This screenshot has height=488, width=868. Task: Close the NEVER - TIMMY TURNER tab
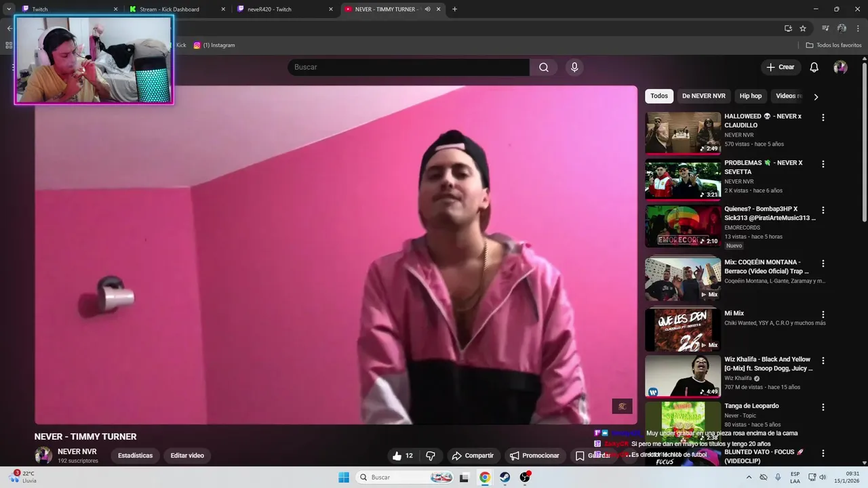click(x=439, y=9)
